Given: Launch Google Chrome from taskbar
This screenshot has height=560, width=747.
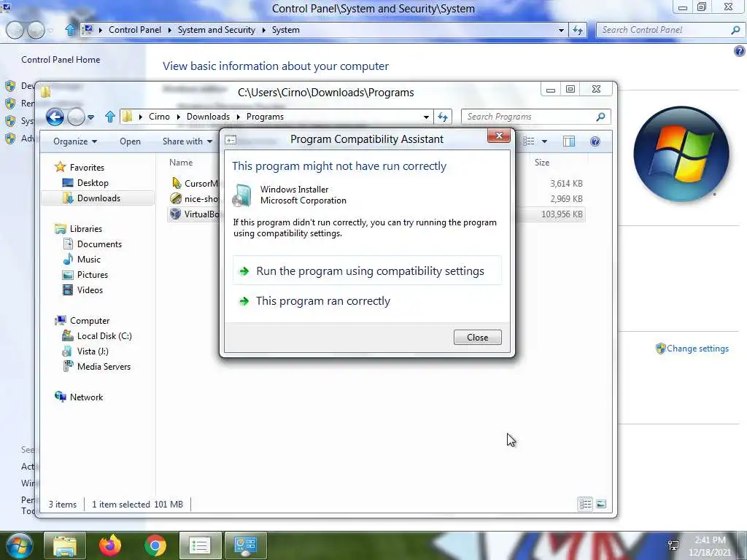Looking at the screenshot, I should coord(155,545).
